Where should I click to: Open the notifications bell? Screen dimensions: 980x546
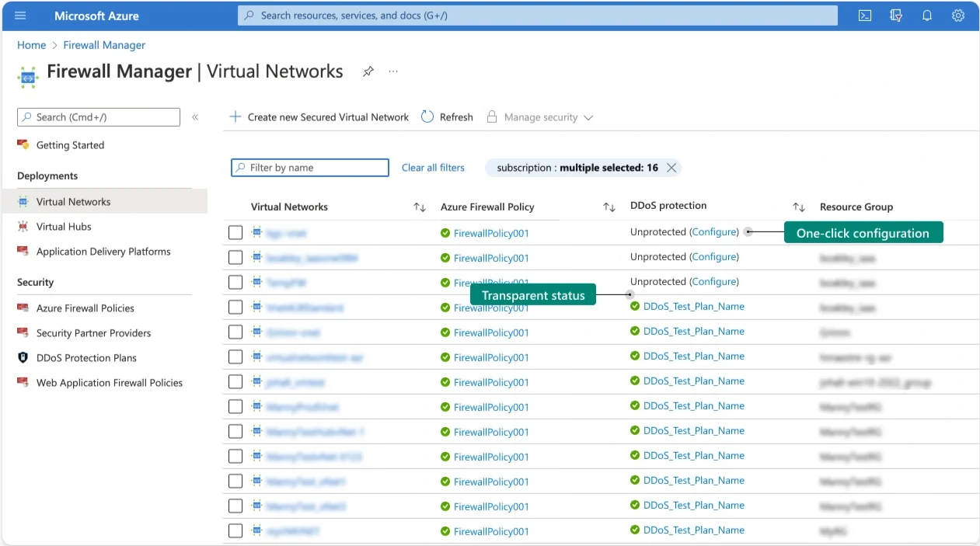926,16
